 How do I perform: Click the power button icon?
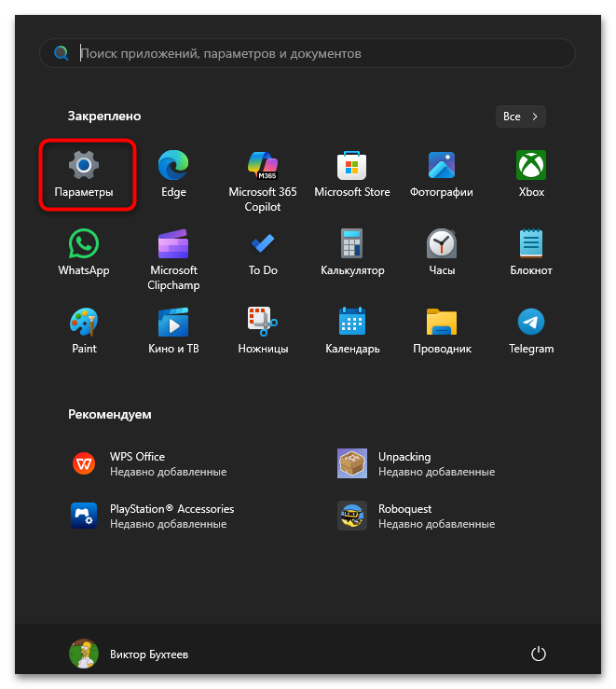[539, 654]
